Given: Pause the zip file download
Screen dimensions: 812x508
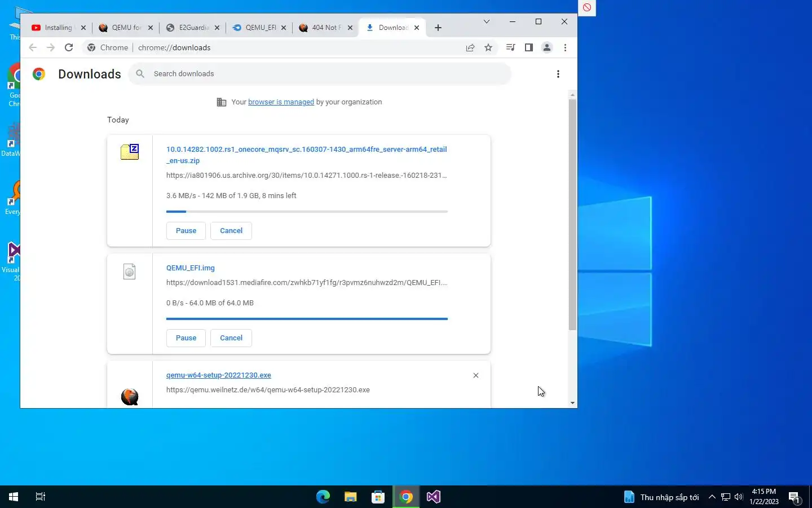Looking at the screenshot, I should (x=186, y=231).
